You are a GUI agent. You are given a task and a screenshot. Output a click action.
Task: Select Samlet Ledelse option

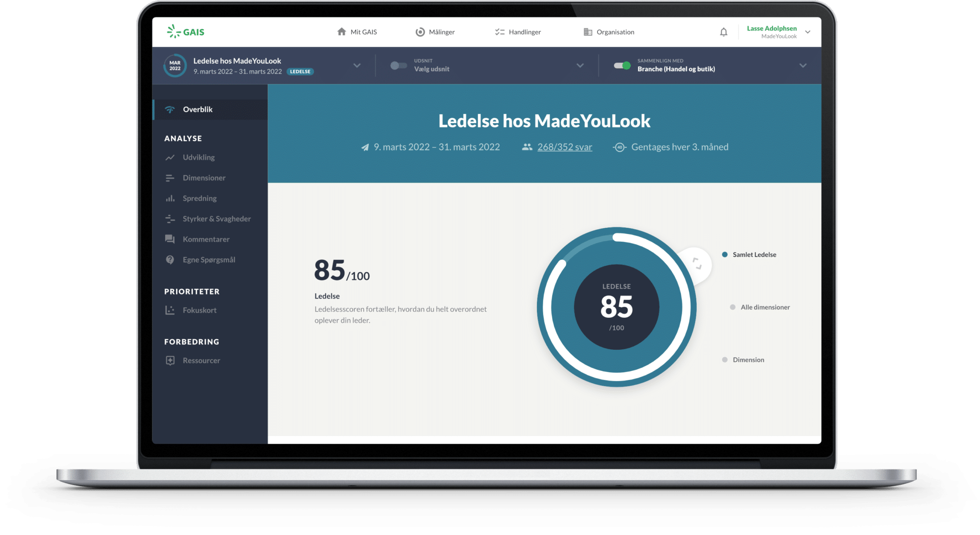tap(749, 255)
